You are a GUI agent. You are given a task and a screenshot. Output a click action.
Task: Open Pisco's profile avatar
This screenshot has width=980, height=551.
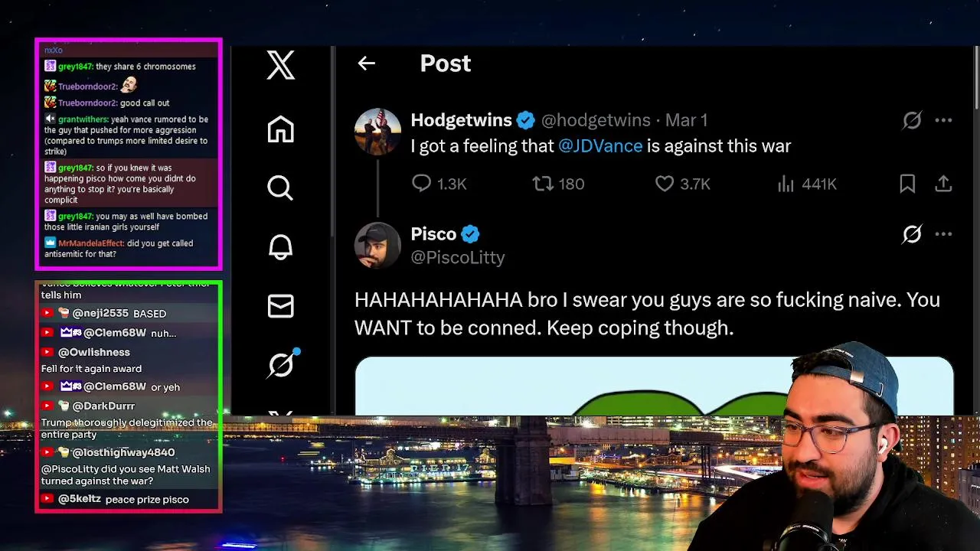377,246
